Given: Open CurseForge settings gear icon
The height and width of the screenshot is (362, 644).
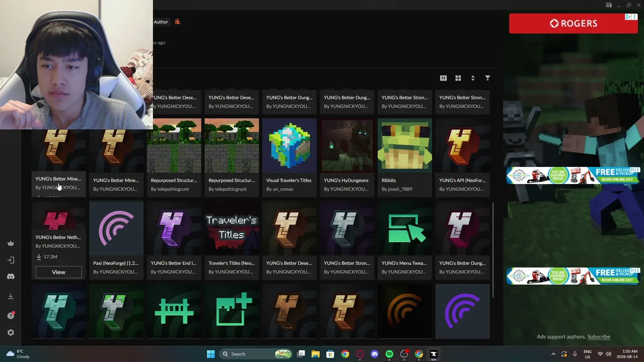Looking at the screenshot, I should (x=11, y=332).
